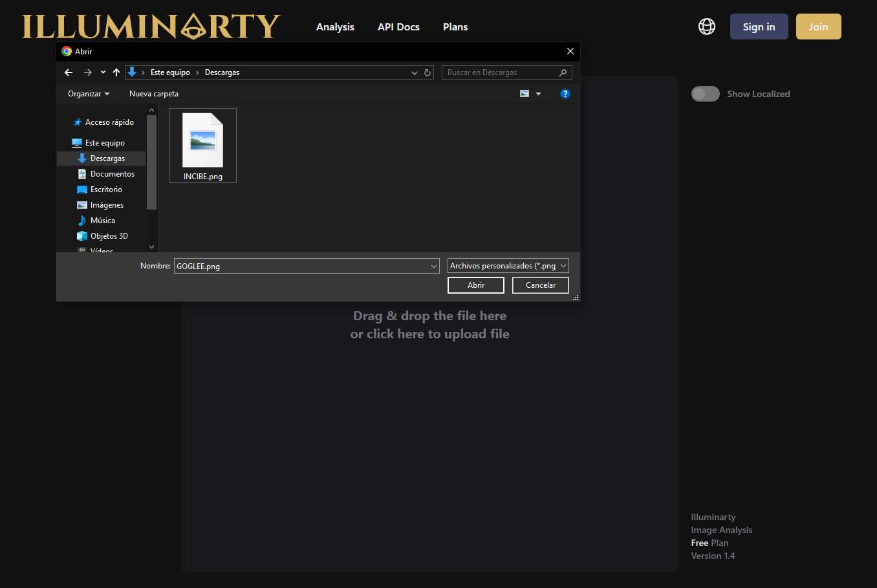877x588 pixels.
Task: Open the API Docs page
Action: tap(398, 27)
